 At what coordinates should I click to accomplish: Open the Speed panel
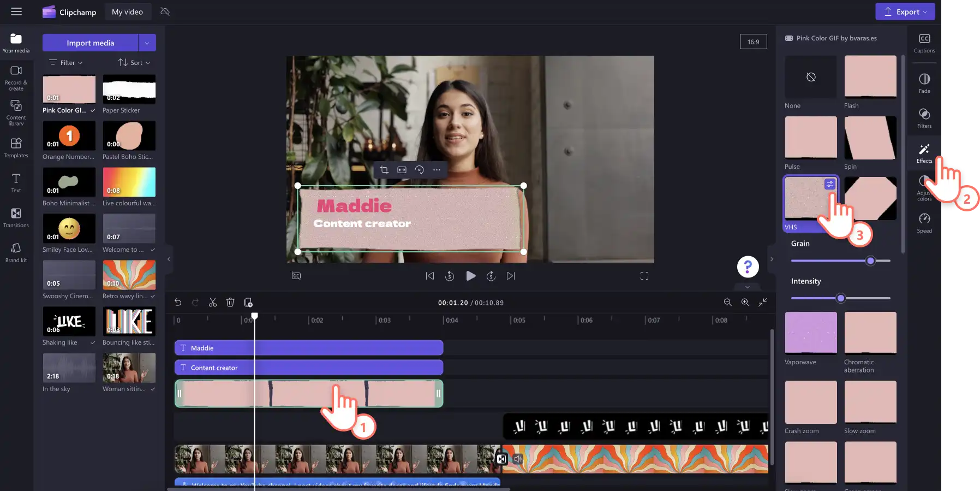coord(924,223)
